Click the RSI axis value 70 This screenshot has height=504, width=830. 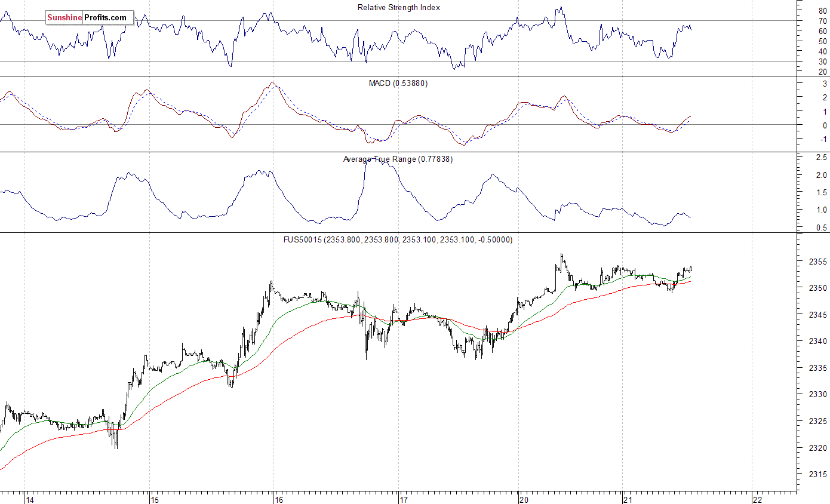click(x=823, y=21)
